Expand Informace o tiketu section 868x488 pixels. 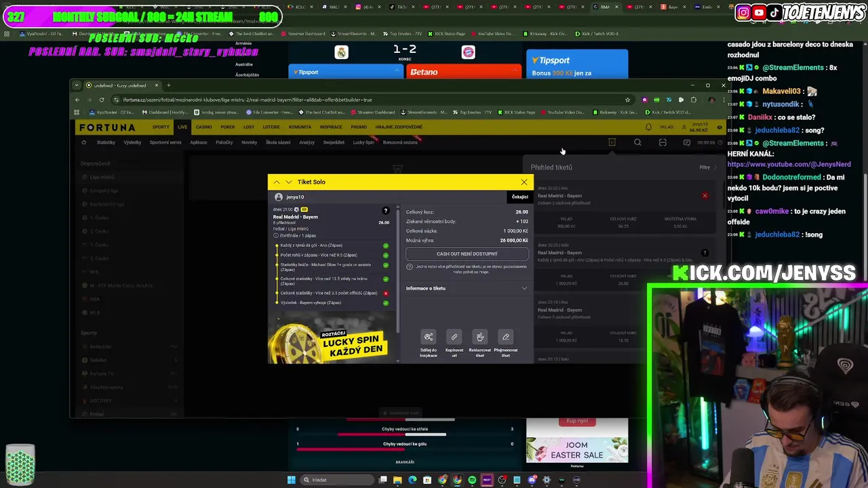pyautogui.click(x=467, y=288)
